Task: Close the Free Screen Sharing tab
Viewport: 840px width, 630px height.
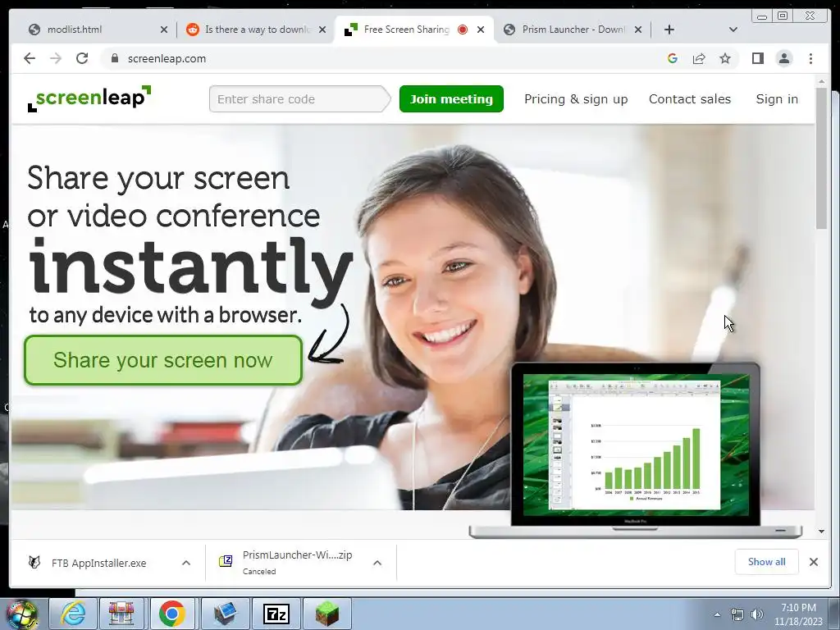Action: (481, 30)
